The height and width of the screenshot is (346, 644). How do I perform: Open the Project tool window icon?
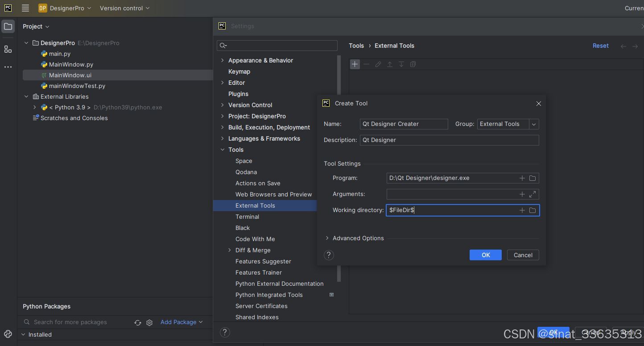tap(8, 26)
